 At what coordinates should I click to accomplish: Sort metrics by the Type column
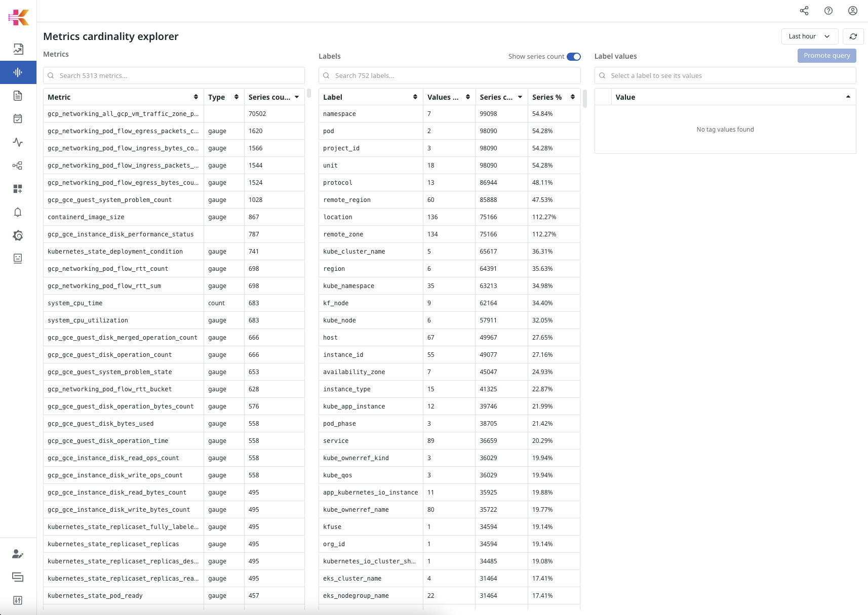(223, 97)
